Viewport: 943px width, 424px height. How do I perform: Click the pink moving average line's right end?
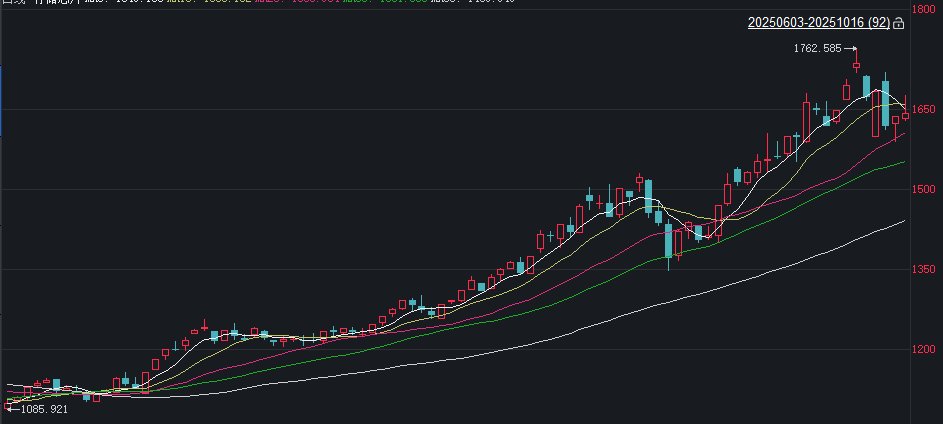pyautogui.click(x=903, y=133)
